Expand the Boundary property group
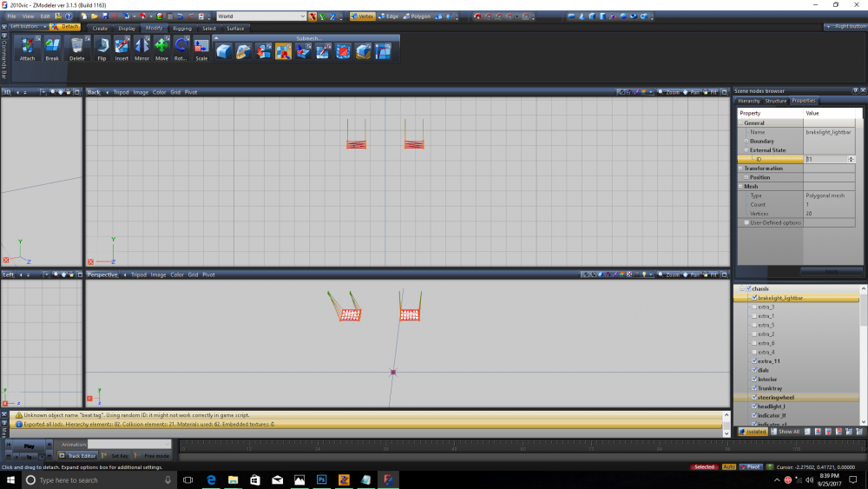The width and height of the screenshot is (868, 489). click(x=746, y=142)
